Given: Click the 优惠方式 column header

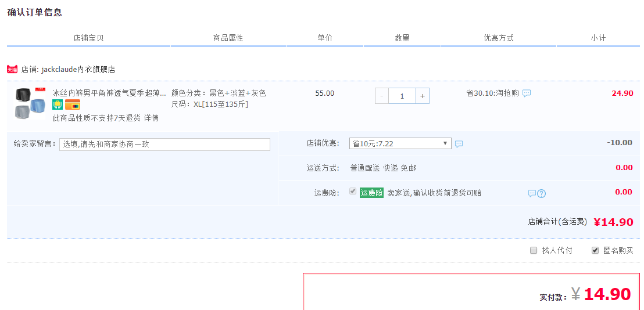Looking at the screenshot, I should pyautogui.click(x=499, y=38).
